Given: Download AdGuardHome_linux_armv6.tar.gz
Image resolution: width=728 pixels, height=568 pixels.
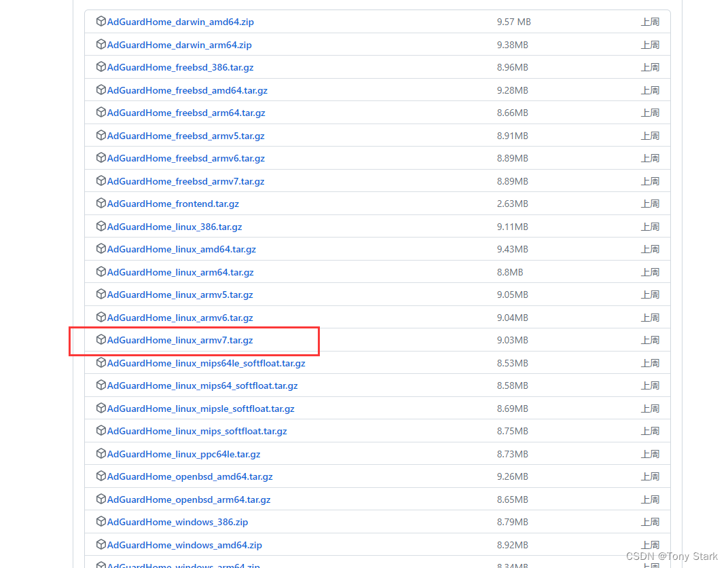Looking at the screenshot, I should pos(180,318).
